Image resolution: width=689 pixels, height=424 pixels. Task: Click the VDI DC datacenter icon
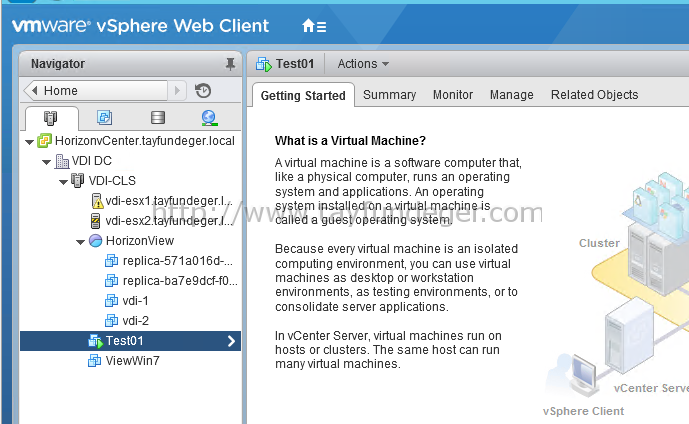[62, 161]
